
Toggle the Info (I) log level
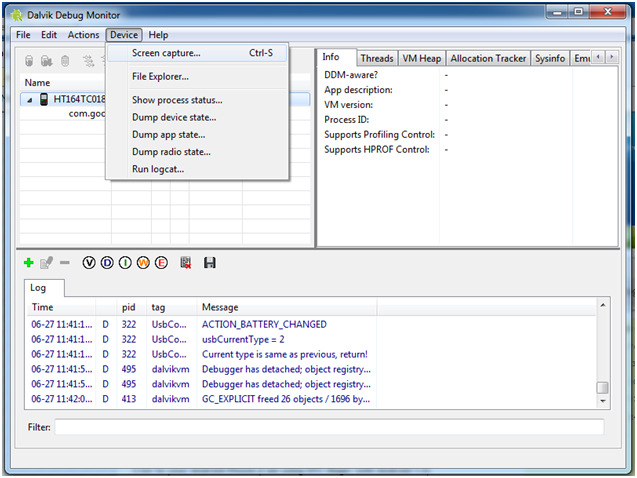tap(125, 263)
